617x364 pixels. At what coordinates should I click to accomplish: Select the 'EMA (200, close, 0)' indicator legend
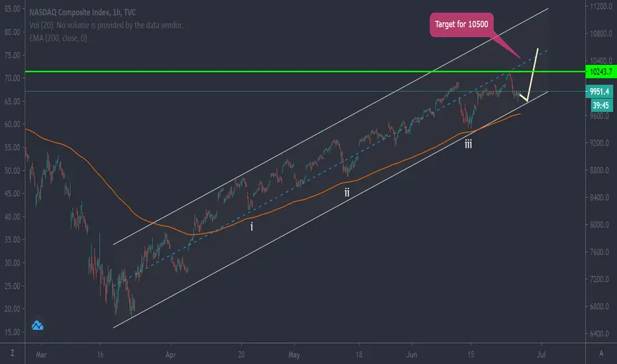(58, 38)
